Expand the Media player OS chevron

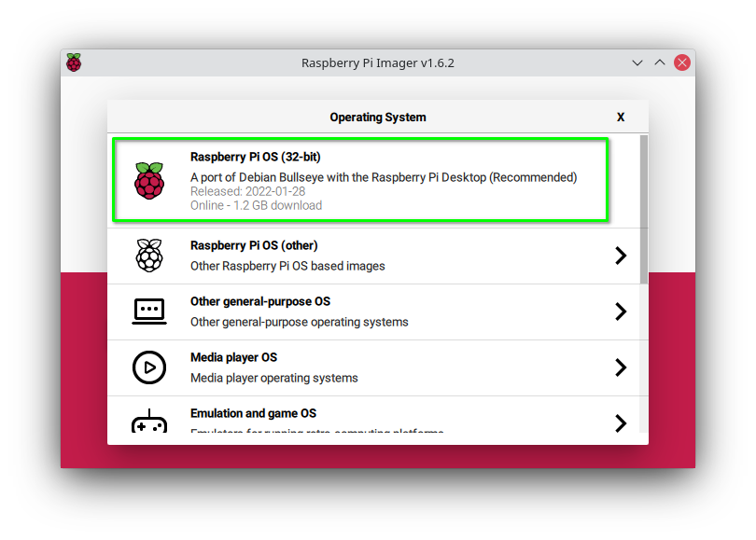(x=621, y=367)
